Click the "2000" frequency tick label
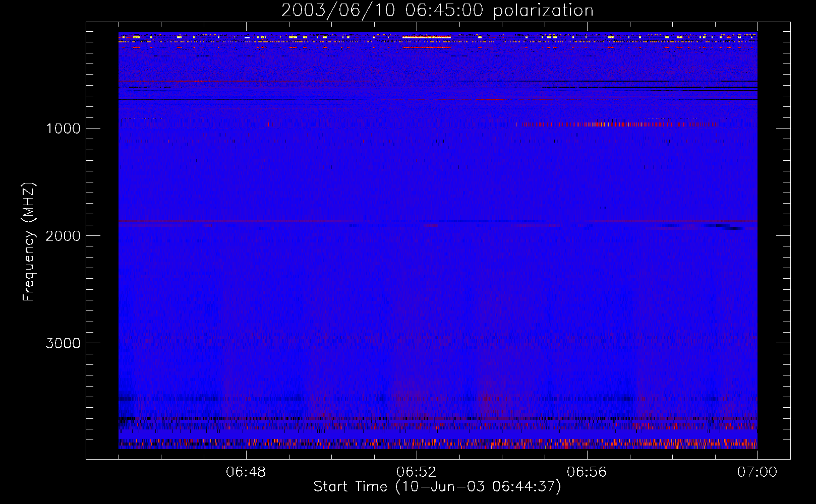 pos(63,236)
